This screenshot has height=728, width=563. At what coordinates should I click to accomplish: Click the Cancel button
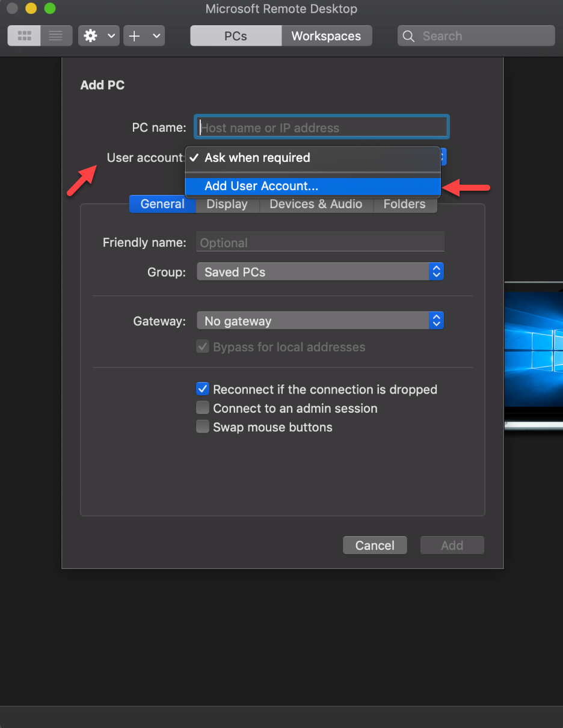point(375,545)
